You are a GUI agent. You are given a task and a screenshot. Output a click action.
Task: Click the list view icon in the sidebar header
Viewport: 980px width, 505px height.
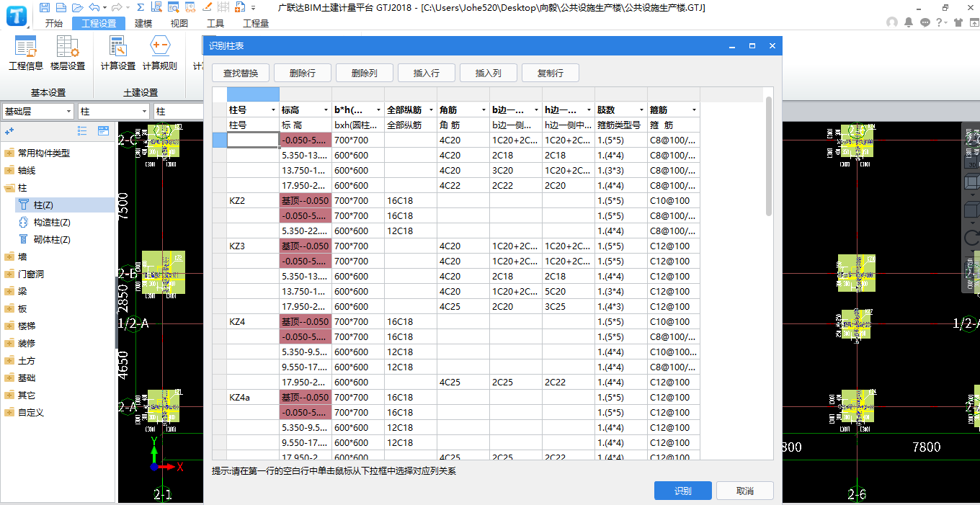pyautogui.click(x=82, y=131)
